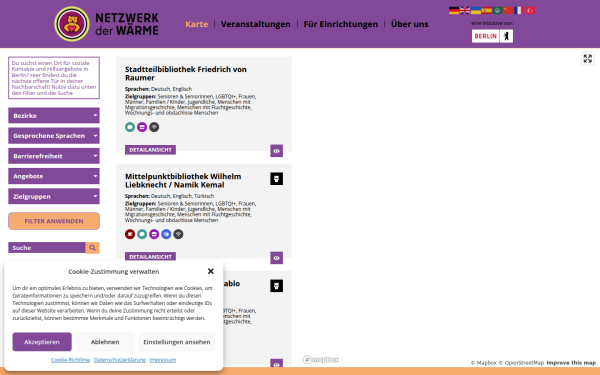Screen dimensions: 600x375
Task: Click title Mittelpunktbibliothek Wilhelm Liebknecht / Namik Kemal
Action: [x=183, y=181]
